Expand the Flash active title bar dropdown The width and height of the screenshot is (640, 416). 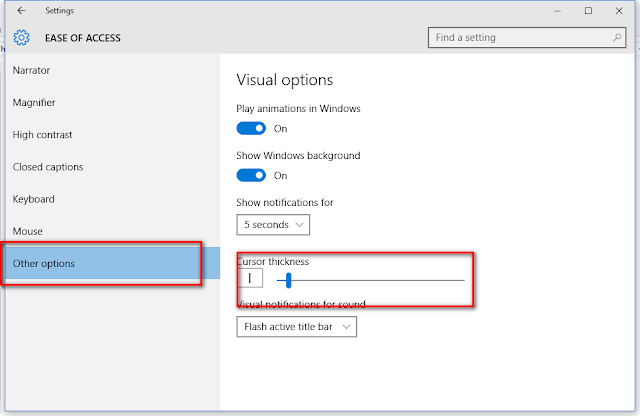(296, 326)
